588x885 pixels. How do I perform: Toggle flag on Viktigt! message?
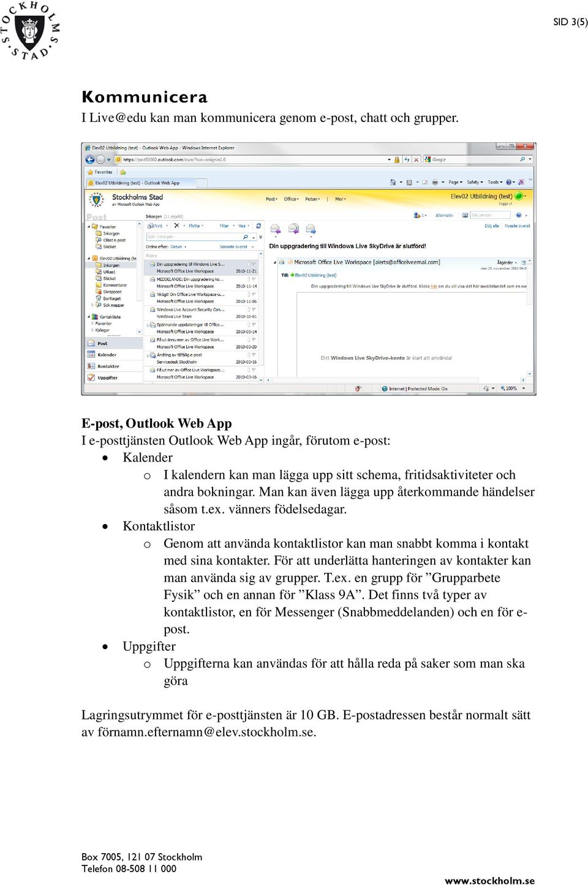pos(254,294)
